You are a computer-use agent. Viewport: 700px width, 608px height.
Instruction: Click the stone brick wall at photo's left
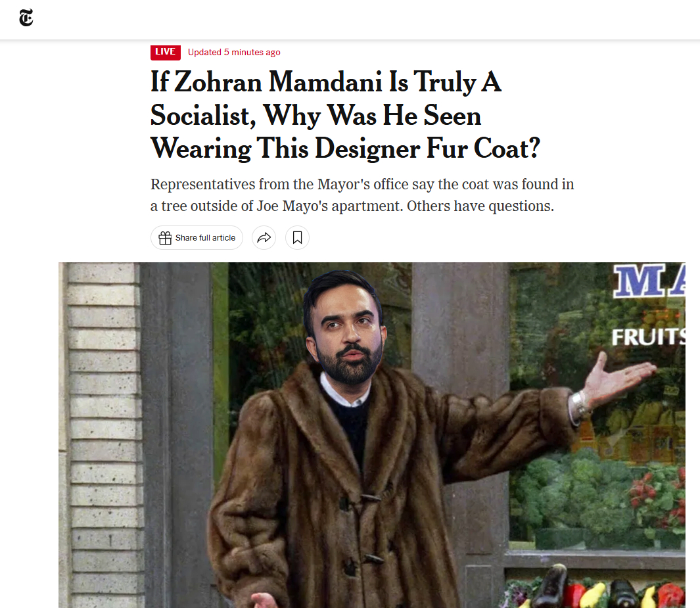[102, 434]
